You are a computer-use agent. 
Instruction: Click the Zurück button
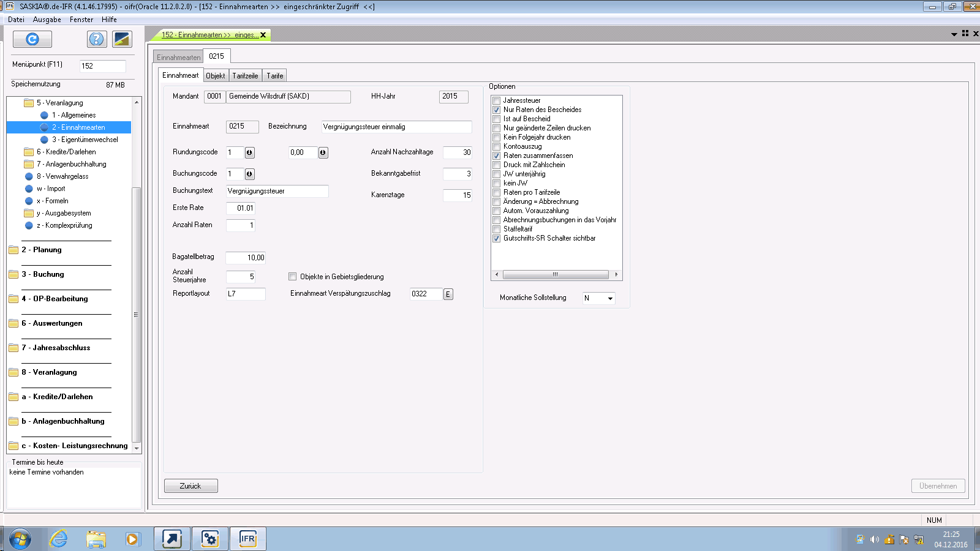pos(190,486)
